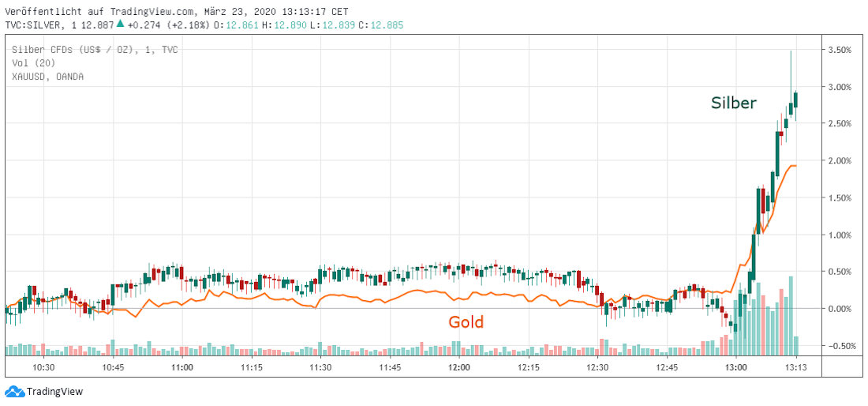Click the tallest green volume bar at 13:13
Image resolution: width=868 pixels, height=406 pixels.
(790, 316)
